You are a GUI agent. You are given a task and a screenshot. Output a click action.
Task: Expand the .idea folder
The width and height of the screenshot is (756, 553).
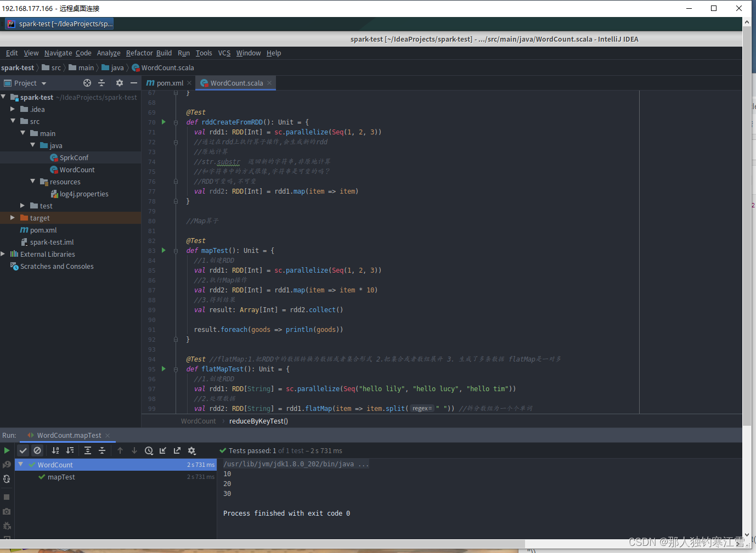13,109
